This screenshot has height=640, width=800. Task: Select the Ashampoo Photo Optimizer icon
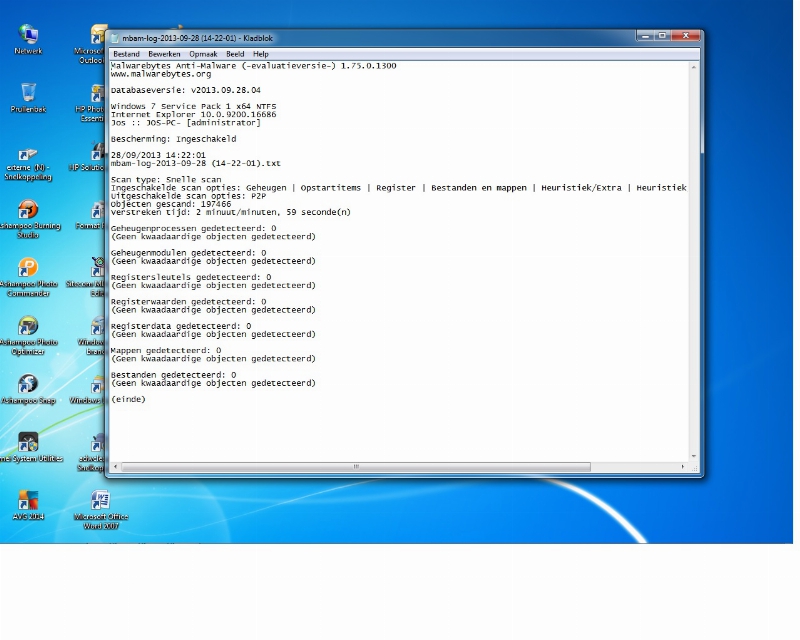tap(28, 336)
